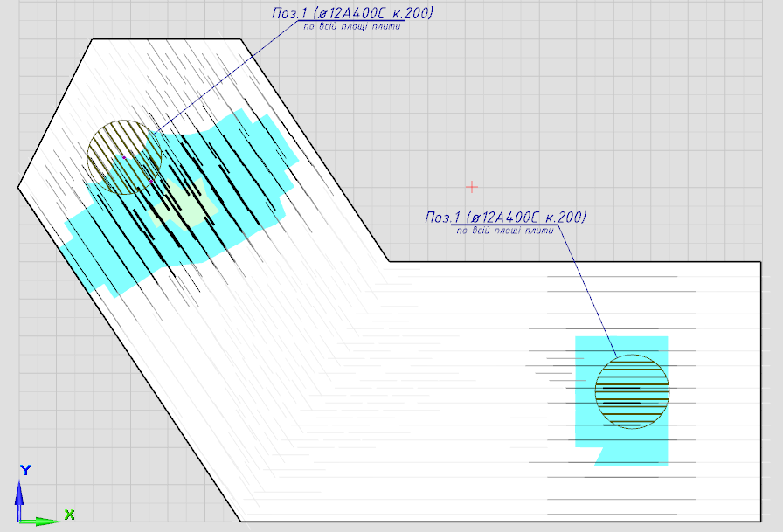Click the X axis arrow of coordinate icon

point(52,521)
